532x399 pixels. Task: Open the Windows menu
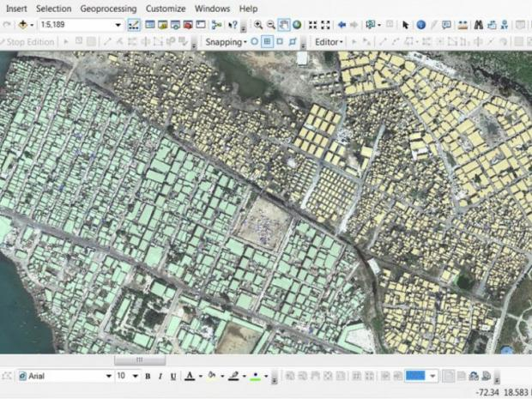coord(212,9)
